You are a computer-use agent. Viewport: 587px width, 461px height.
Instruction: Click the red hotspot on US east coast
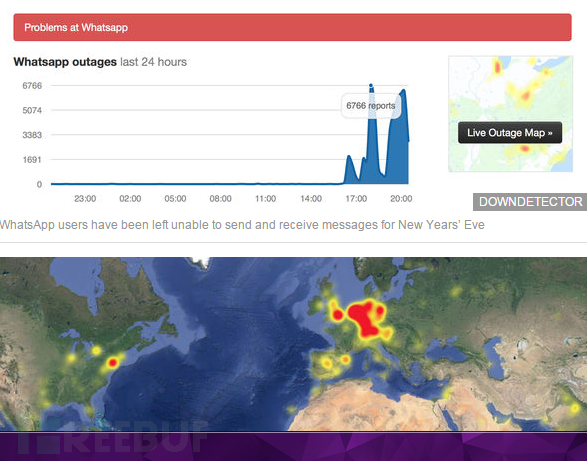tap(112, 363)
